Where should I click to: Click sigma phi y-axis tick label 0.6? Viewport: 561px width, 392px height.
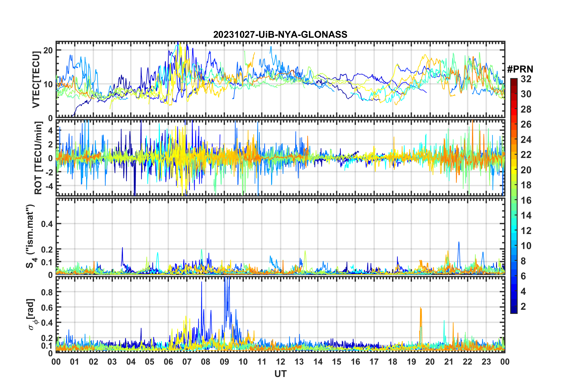[47, 307]
